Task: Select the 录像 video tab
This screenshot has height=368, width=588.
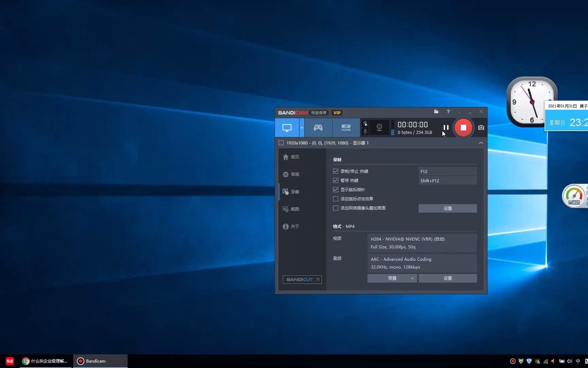Action: 291,192
